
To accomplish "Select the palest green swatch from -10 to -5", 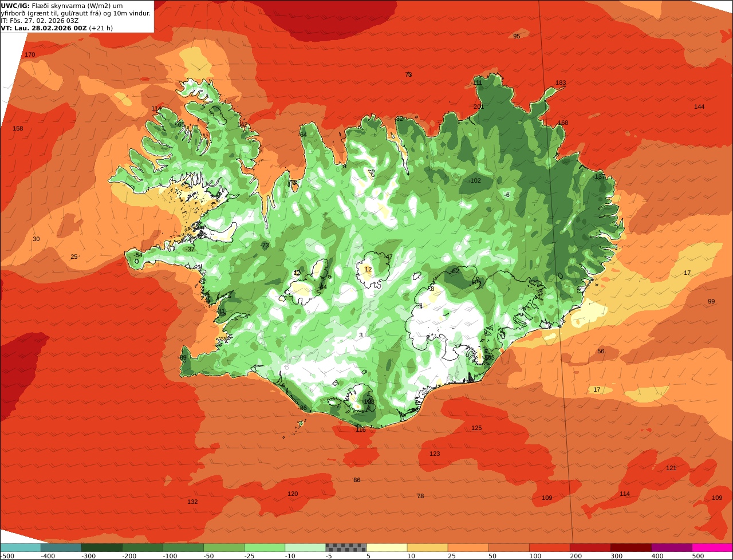I will (x=305, y=547).
